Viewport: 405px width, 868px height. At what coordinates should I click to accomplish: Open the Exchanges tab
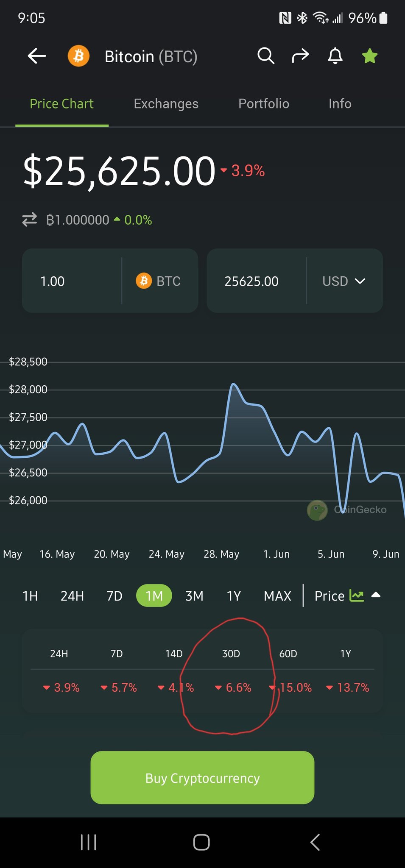click(166, 104)
